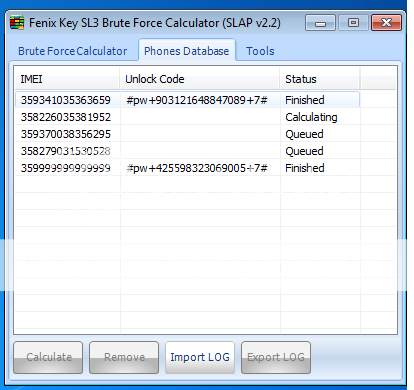
Task: Click Queued status of IMEI 358279031530528
Action: (x=304, y=151)
